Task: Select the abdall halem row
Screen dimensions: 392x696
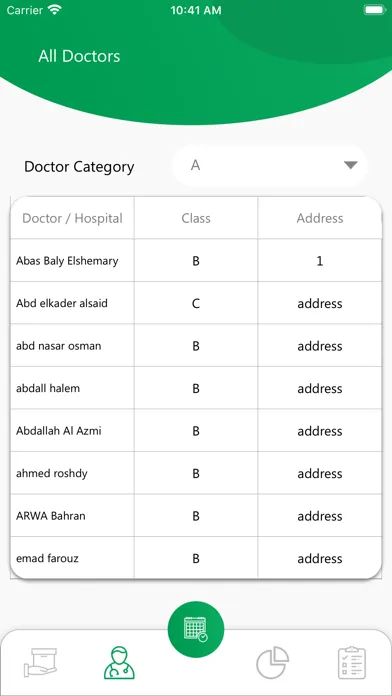Action: [x=196, y=388]
